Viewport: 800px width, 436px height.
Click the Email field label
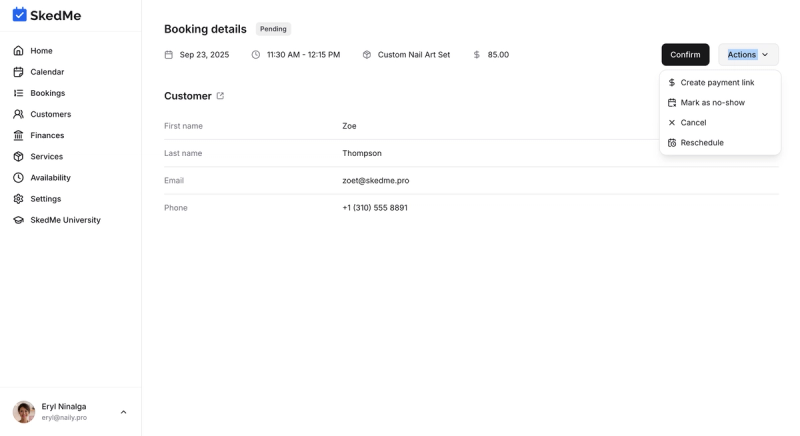tap(173, 181)
